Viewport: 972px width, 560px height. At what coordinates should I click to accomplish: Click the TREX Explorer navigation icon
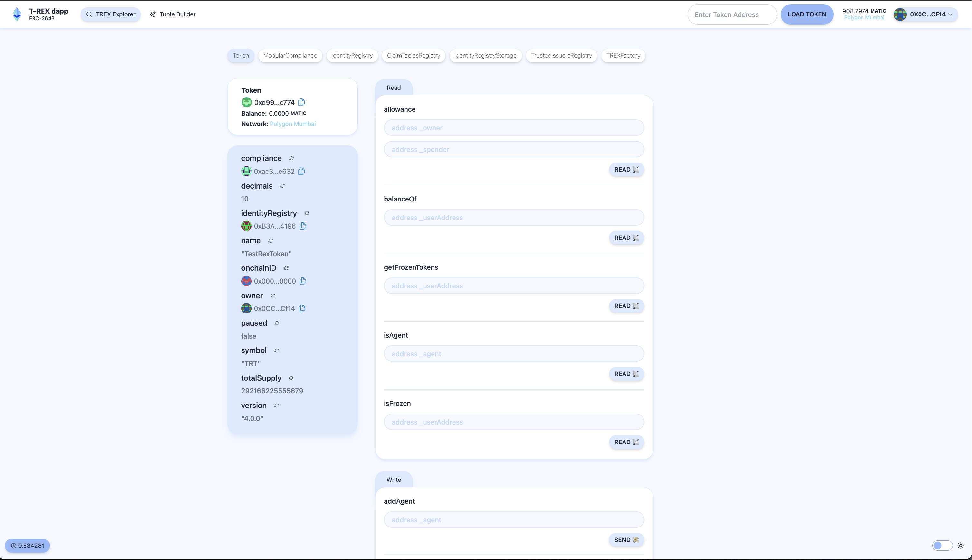click(x=89, y=14)
